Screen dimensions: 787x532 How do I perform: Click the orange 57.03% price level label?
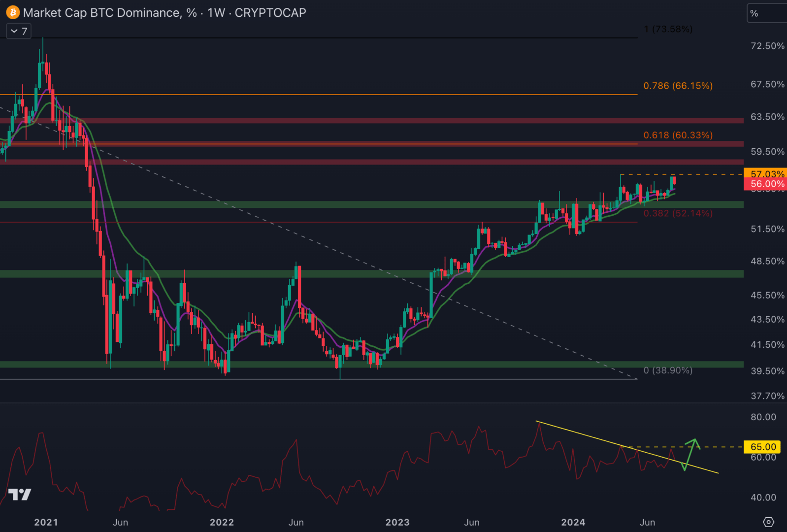pyautogui.click(x=765, y=174)
